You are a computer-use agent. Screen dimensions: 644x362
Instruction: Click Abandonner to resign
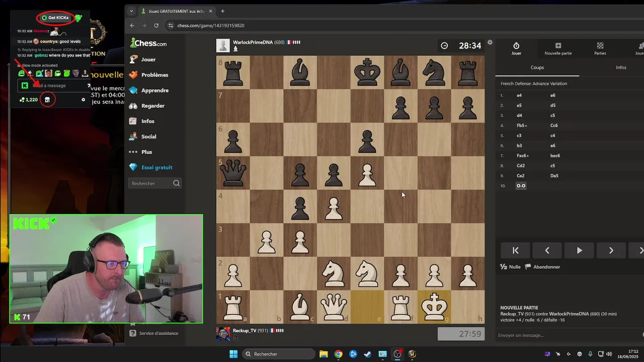[x=542, y=267]
